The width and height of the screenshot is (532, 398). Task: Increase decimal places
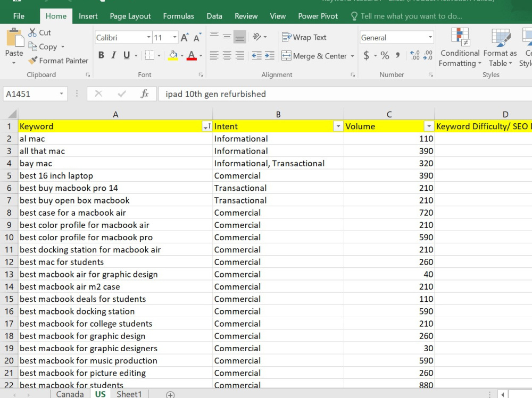coord(415,55)
